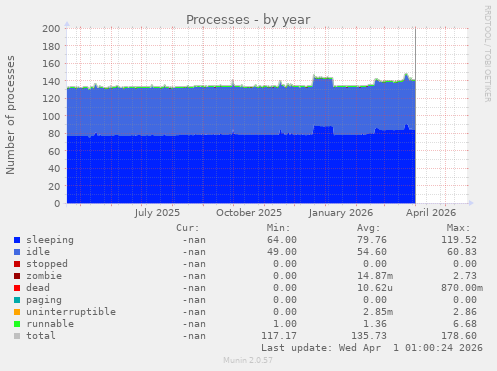
Task: Click zombie avg value 14.87m
Action: [x=375, y=276]
